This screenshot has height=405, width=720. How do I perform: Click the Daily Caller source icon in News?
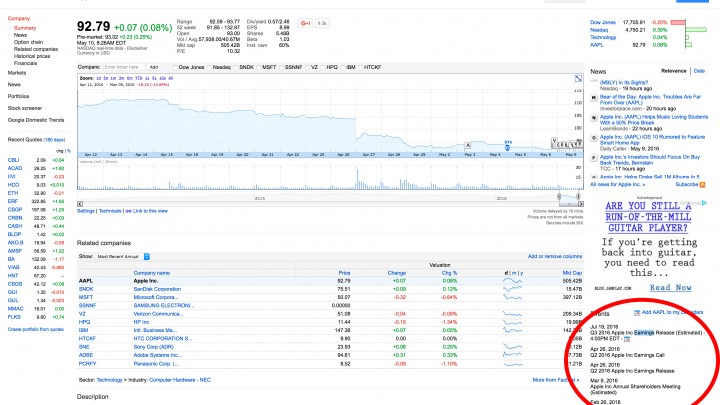594,138
